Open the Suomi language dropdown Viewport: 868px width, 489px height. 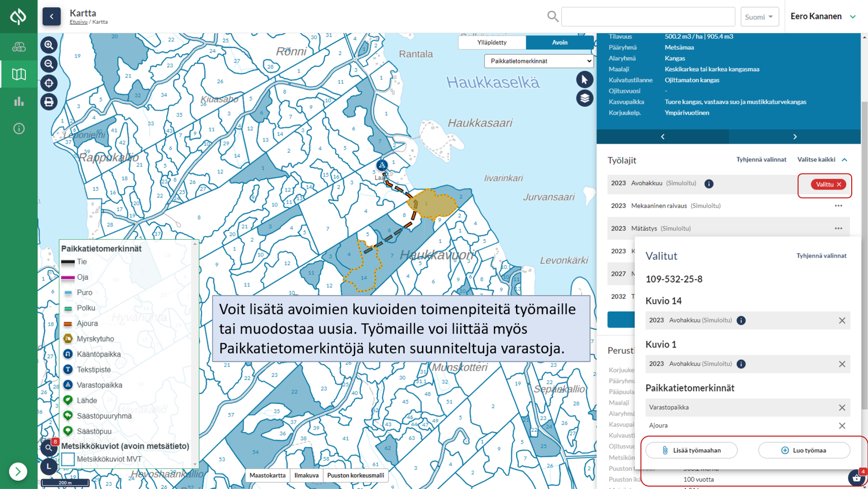pos(759,17)
